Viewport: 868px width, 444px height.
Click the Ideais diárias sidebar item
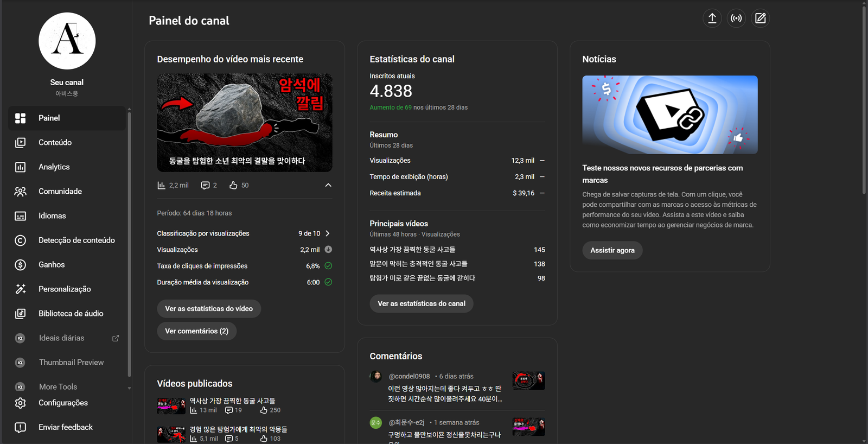pyautogui.click(x=67, y=338)
